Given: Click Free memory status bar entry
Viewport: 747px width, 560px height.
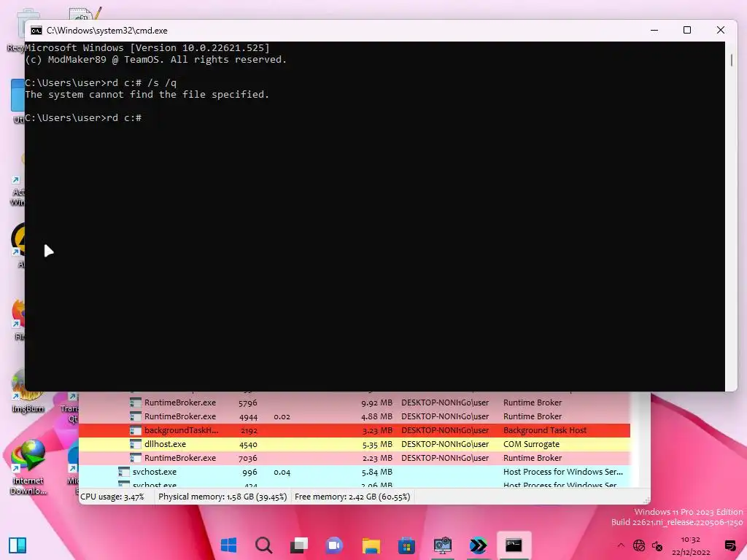Looking at the screenshot, I should 352,497.
